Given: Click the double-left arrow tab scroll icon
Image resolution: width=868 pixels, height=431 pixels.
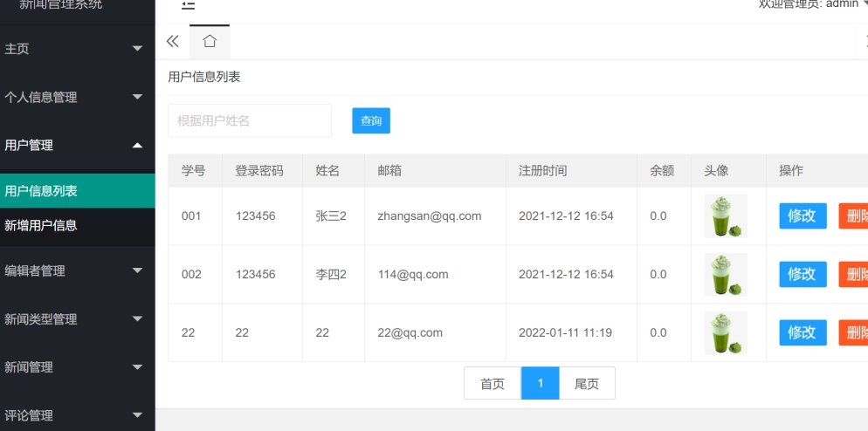Looking at the screenshot, I should (x=173, y=42).
